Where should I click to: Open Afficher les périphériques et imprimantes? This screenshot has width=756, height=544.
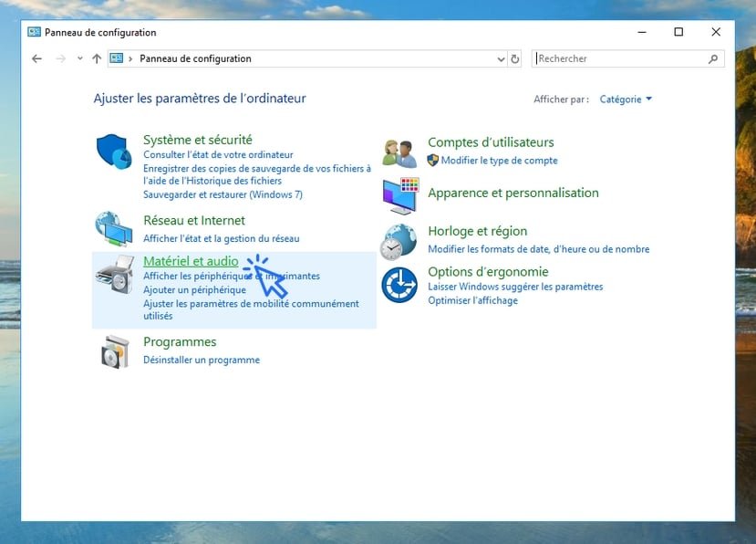pyautogui.click(x=232, y=276)
